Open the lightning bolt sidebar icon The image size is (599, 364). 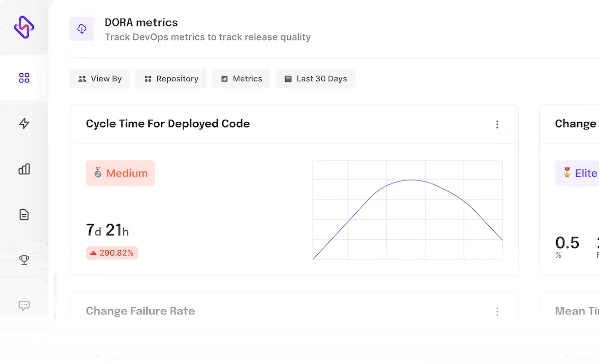pyautogui.click(x=24, y=123)
